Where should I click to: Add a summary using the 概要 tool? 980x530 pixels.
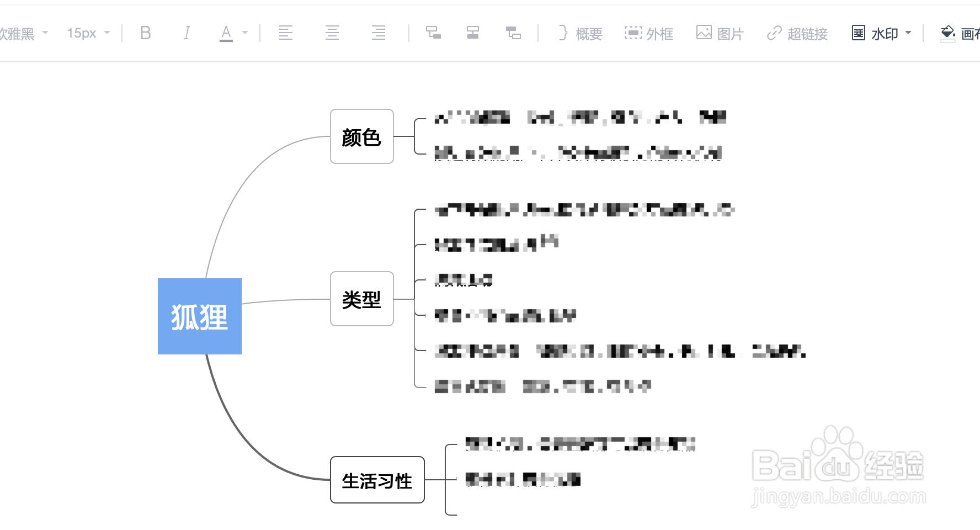pos(579,33)
